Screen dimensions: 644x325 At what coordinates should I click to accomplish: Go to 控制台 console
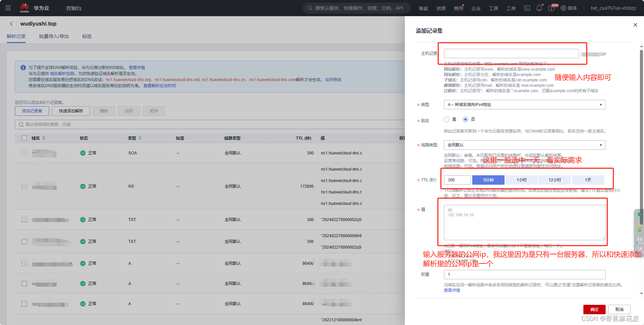pyautogui.click(x=74, y=8)
